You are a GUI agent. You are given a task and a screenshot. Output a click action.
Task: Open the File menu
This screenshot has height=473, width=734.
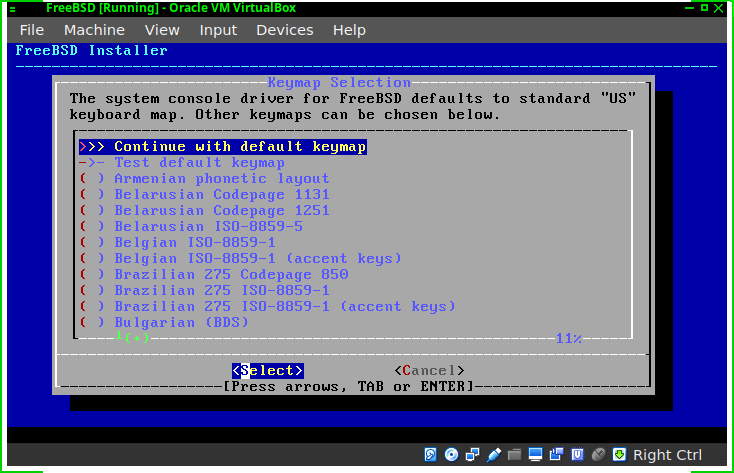(x=32, y=30)
